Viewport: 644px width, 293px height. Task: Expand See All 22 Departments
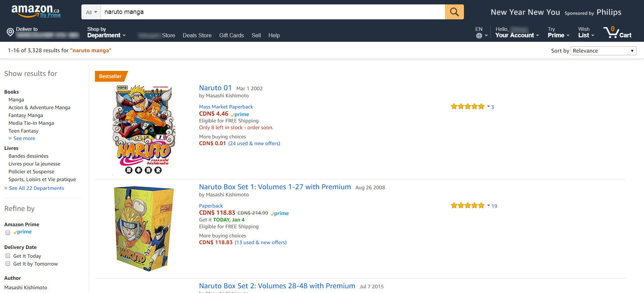(34, 188)
